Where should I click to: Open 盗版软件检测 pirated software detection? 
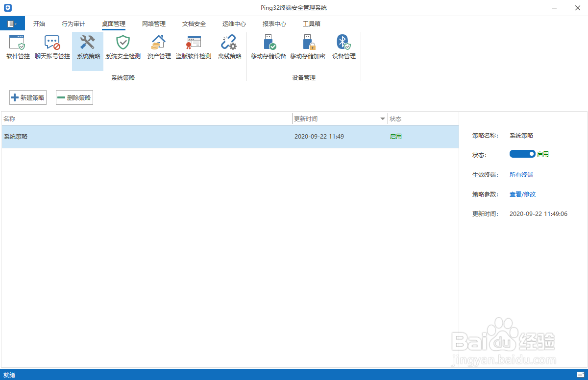[194, 47]
